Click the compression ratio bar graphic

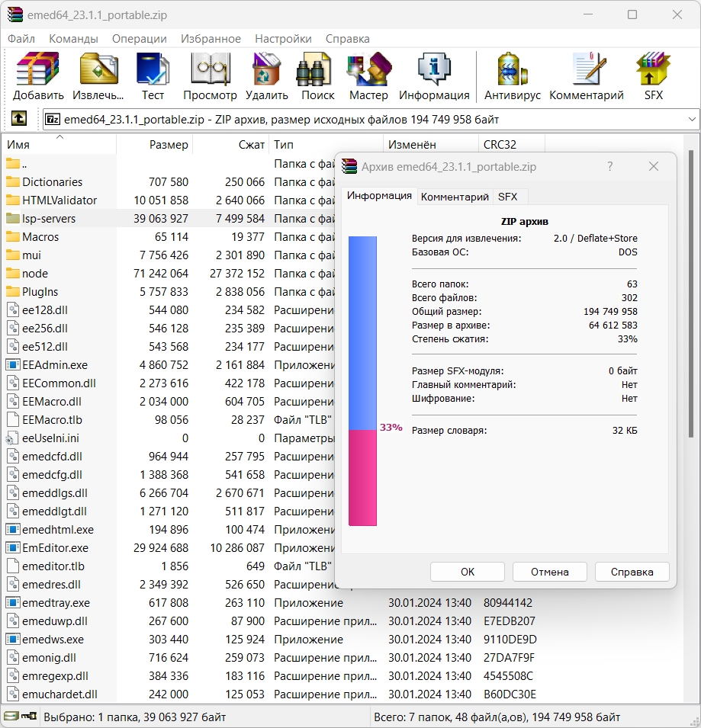pos(362,381)
